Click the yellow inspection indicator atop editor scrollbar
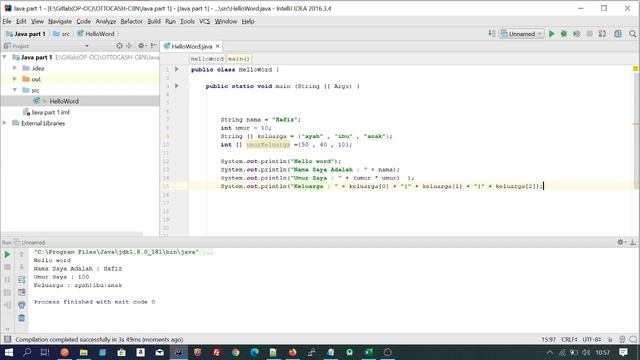Viewport: 640px width, 360px height. click(636, 69)
